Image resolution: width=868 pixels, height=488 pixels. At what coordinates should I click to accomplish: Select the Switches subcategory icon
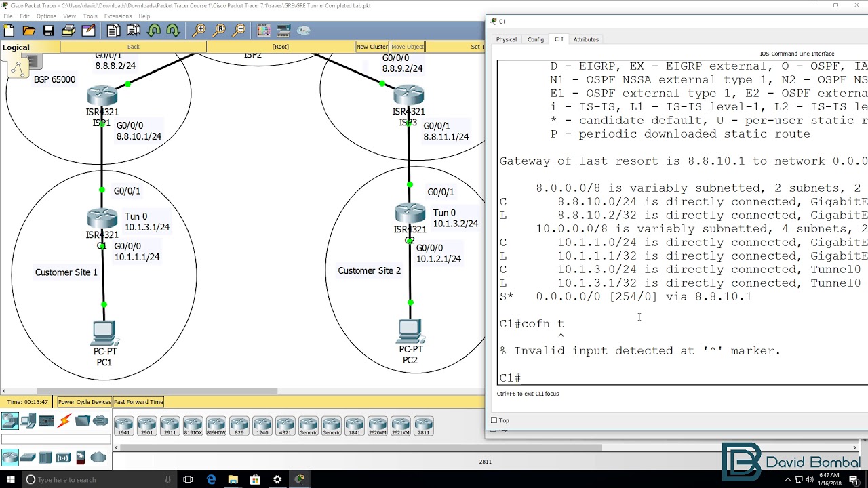click(28, 457)
